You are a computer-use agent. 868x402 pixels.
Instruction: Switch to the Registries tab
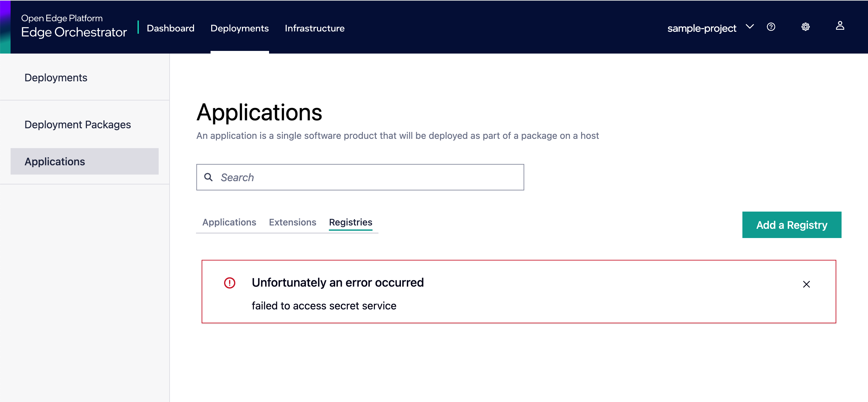click(350, 222)
